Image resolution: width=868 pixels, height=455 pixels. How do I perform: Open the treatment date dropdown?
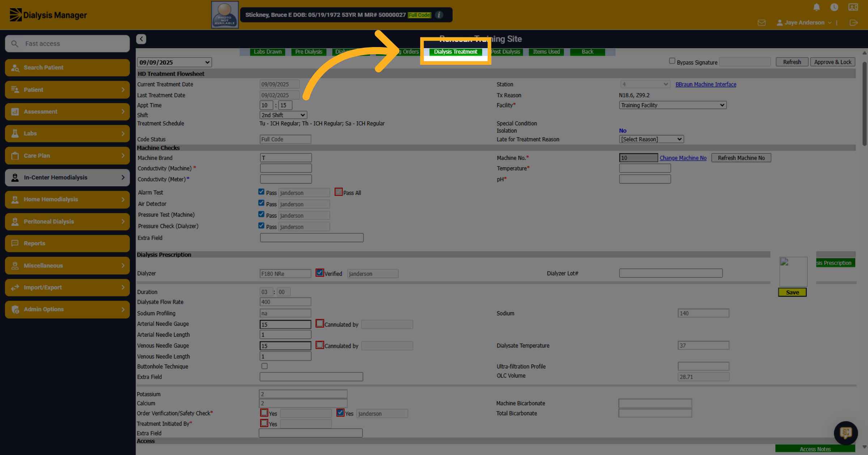click(x=174, y=62)
